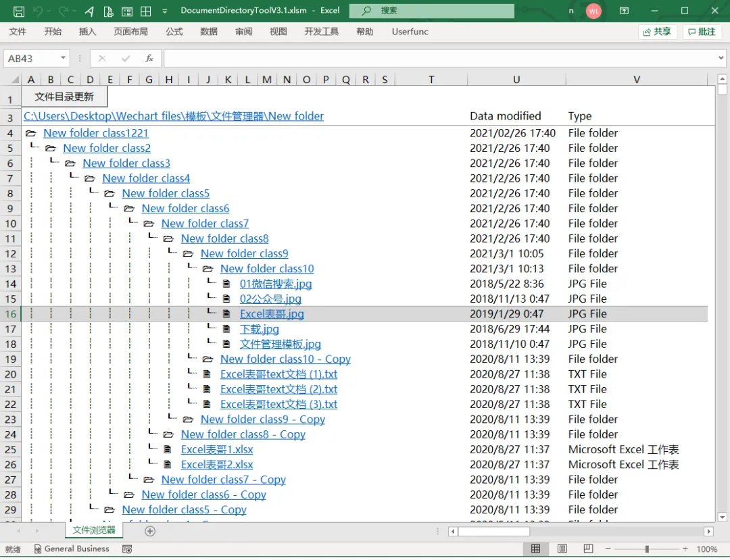Click the Redo icon in title bar

64,11
